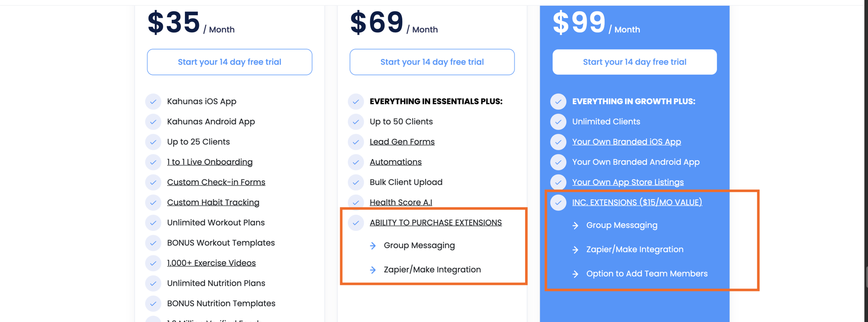Follow the Lead Gen Forms link
Screen dimensions: 868x322
point(402,142)
